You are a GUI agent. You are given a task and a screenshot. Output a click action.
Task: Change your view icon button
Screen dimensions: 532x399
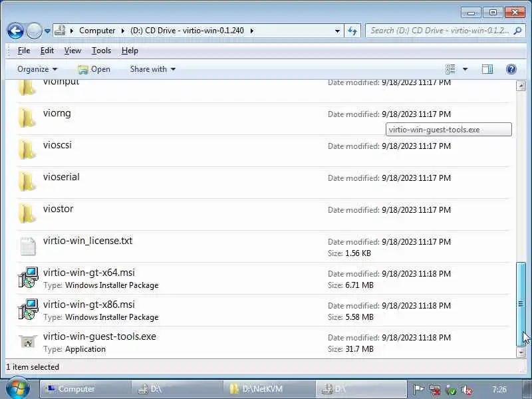click(450, 69)
